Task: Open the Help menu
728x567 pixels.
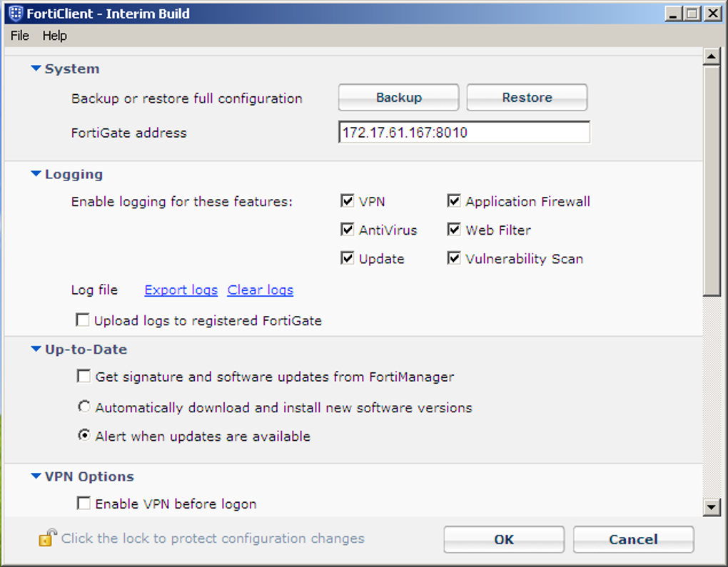Action: [x=54, y=36]
